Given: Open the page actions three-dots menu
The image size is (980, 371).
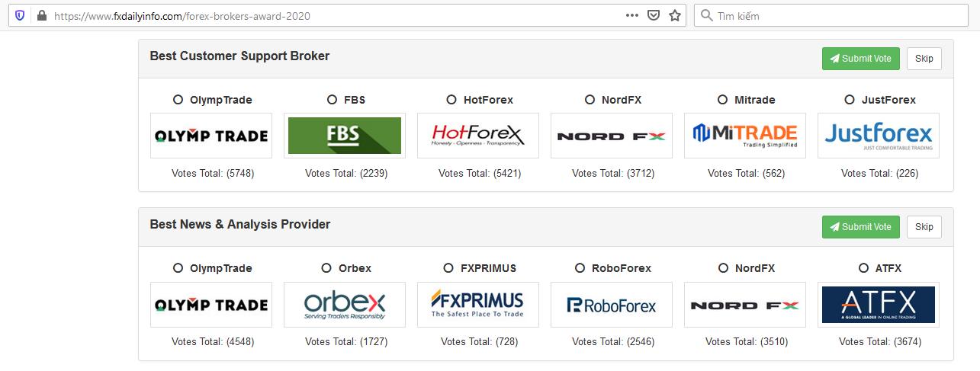Looking at the screenshot, I should tap(632, 15).
